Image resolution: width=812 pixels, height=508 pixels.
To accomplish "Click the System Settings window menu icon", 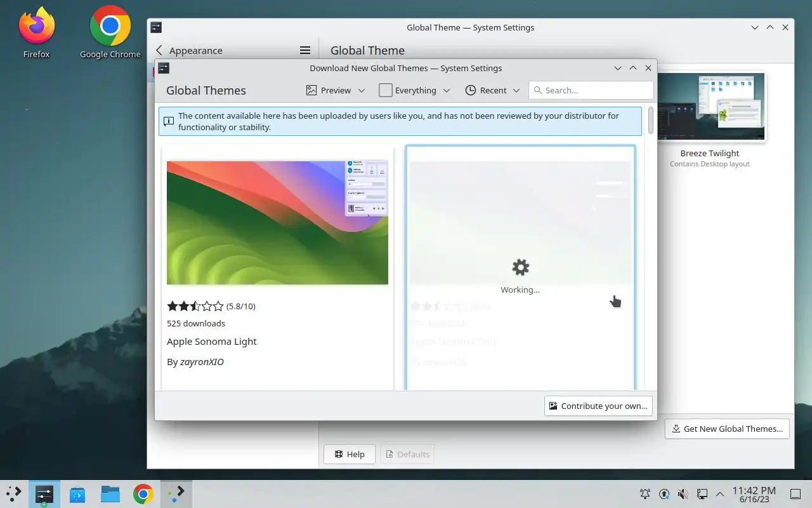I will (x=156, y=27).
